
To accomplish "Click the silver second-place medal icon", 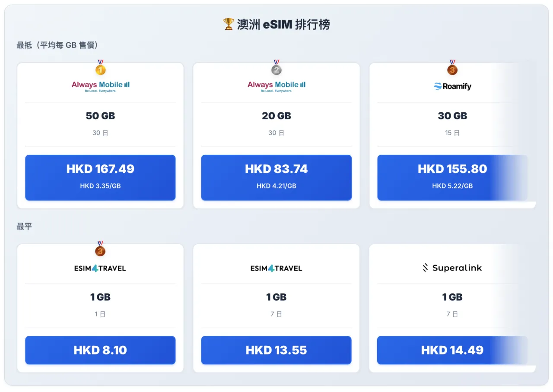I will [x=276, y=69].
